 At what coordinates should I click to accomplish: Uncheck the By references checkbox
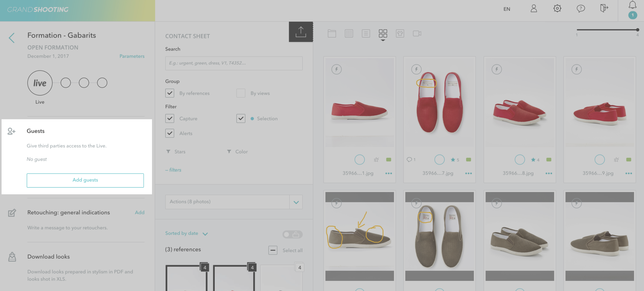click(169, 93)
